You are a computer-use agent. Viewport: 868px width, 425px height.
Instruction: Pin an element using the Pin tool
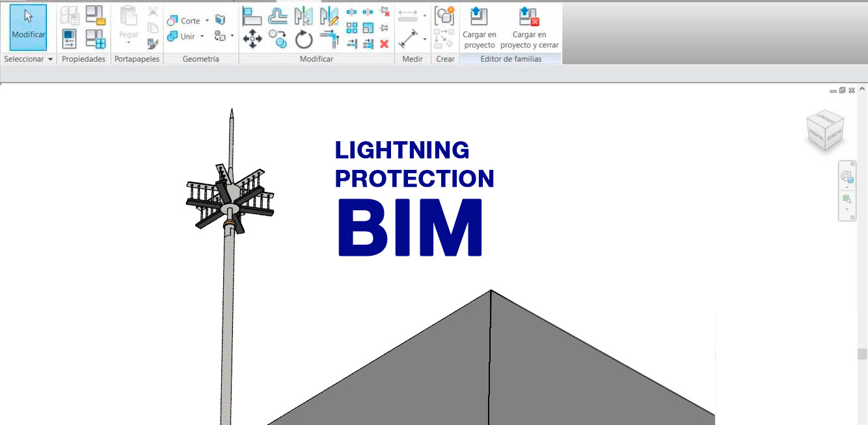pyautogui.click(x=383, y=27)
